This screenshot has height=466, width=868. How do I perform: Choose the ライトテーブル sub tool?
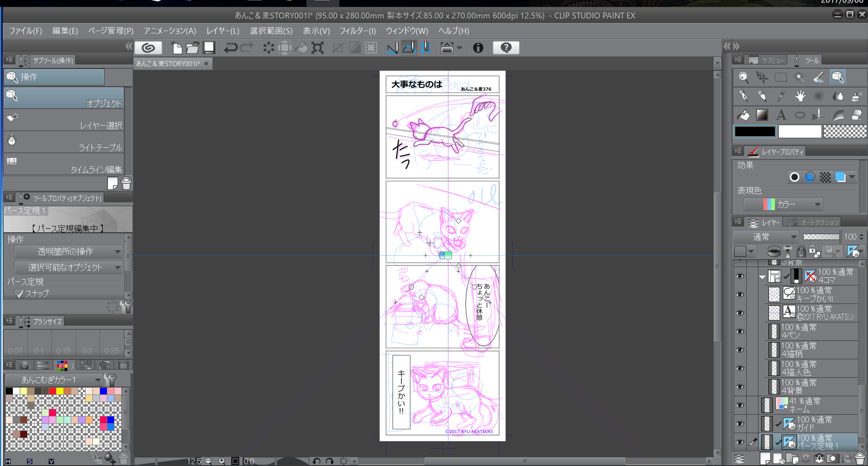click(64, 142)
